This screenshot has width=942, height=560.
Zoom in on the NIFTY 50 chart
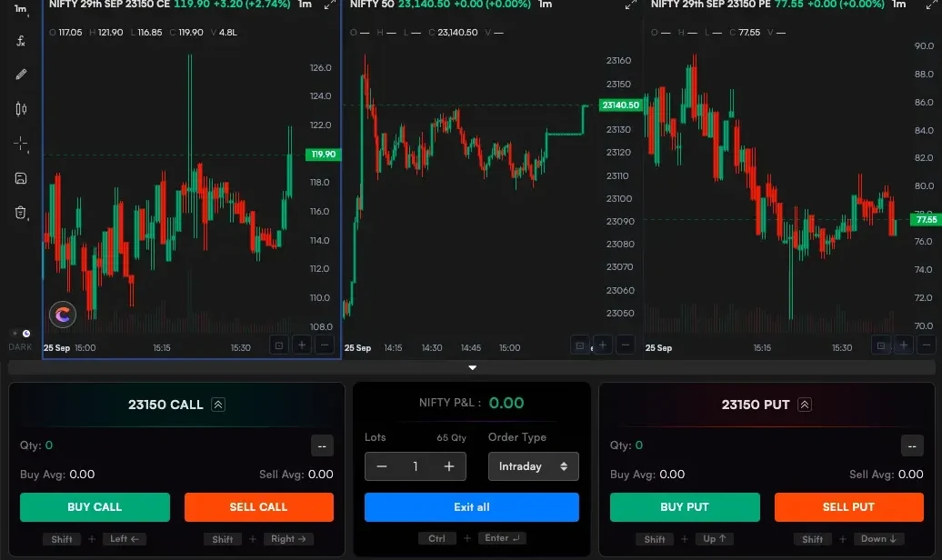pyautogui.click(x=603, y=345)
